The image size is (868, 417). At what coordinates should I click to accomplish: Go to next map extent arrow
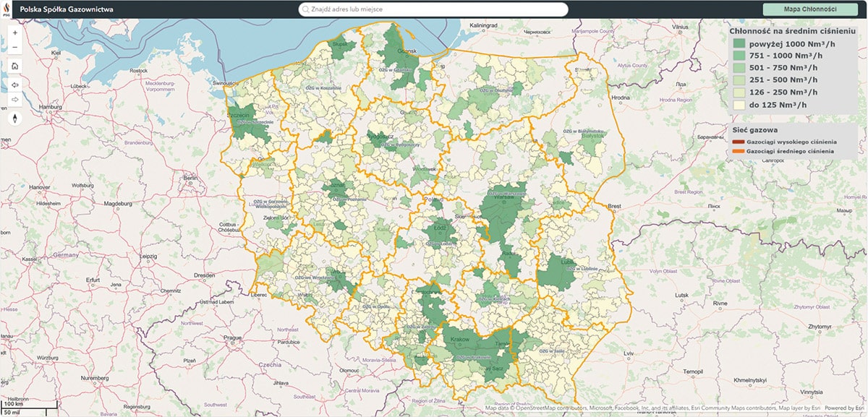pos(15,99)
